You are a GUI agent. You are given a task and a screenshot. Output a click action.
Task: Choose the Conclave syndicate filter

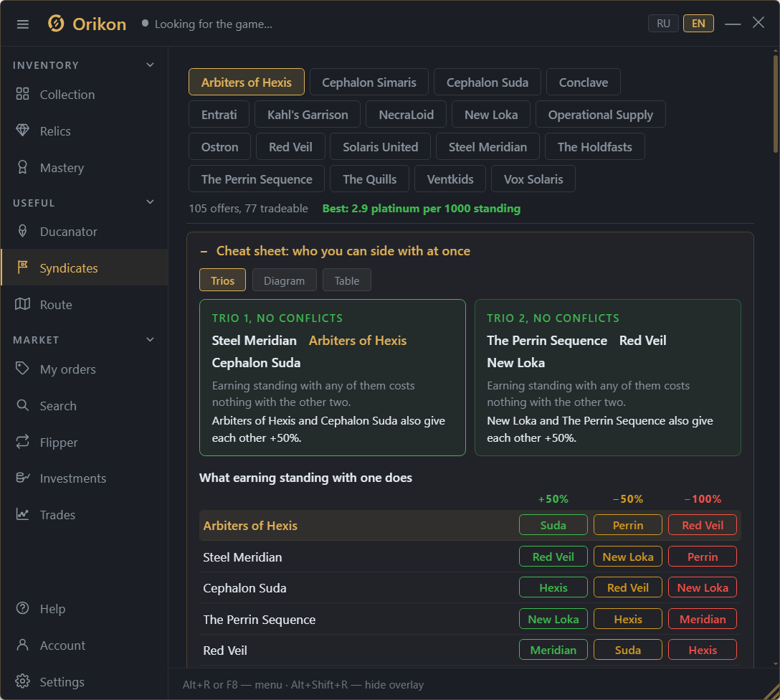pos(584,82)
